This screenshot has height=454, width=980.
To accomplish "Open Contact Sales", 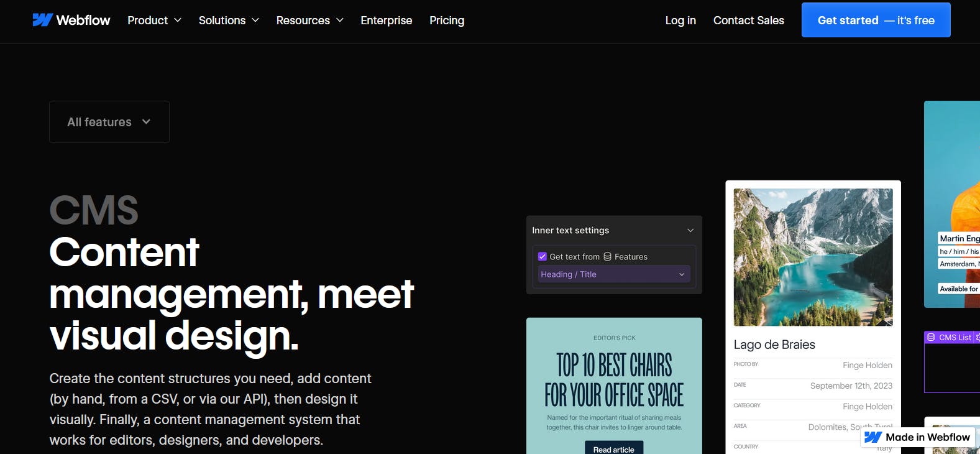I will pos(749,21).
